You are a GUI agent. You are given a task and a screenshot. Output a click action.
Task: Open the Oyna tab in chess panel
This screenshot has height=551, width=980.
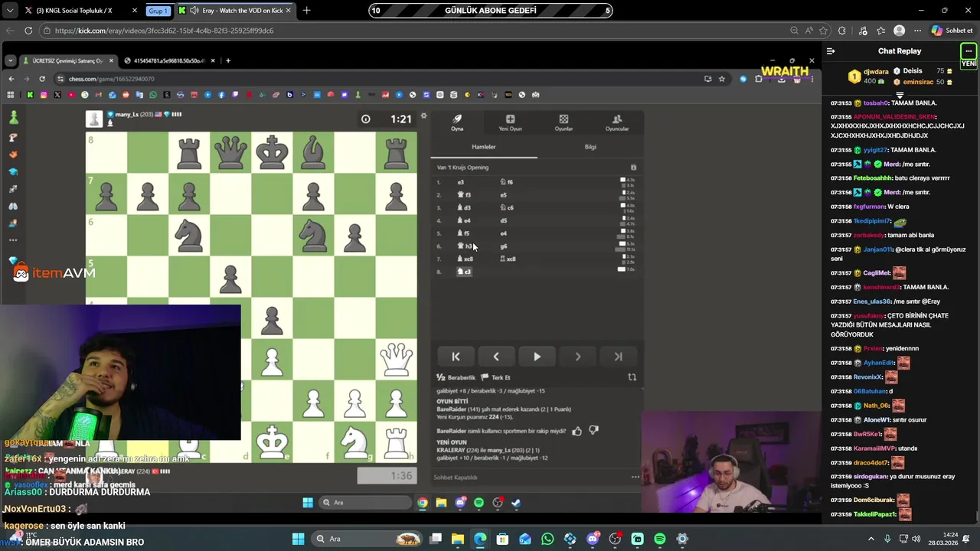[x=457, y=123]
